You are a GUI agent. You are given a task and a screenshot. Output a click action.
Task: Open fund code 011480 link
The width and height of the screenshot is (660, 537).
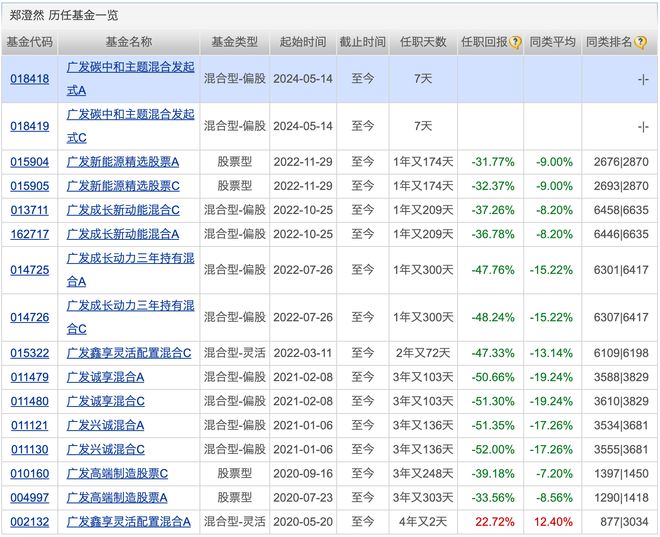point(29,401)
